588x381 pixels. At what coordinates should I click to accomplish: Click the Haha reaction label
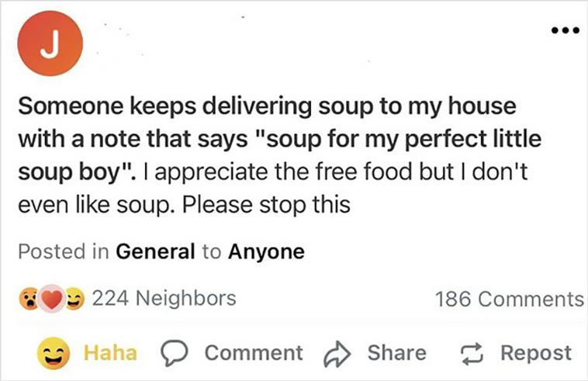click(x=110, y=353)
